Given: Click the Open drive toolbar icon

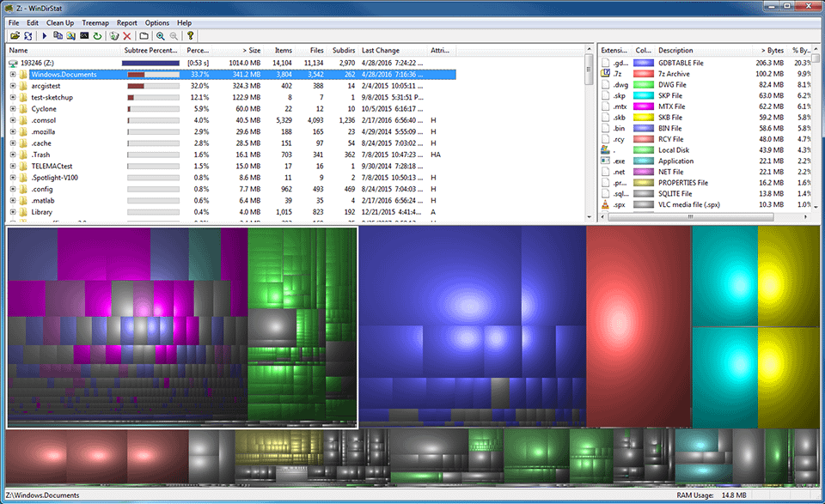Looking at the screenshot, I should coord(15,36).
